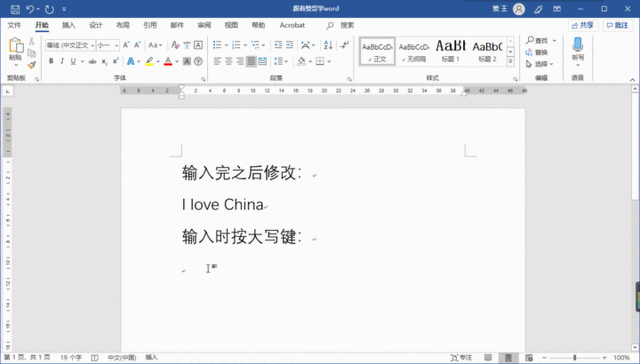Decrease font size with smaller A

click(x=137, y=45)
